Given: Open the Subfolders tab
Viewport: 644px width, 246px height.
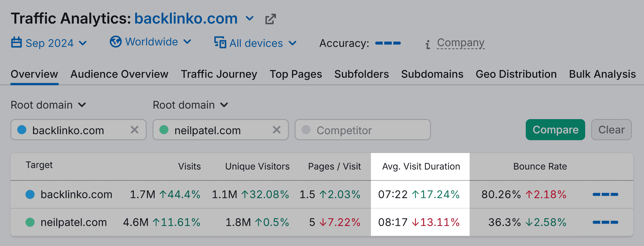Looking at the screenshot, I should point(361,74).
